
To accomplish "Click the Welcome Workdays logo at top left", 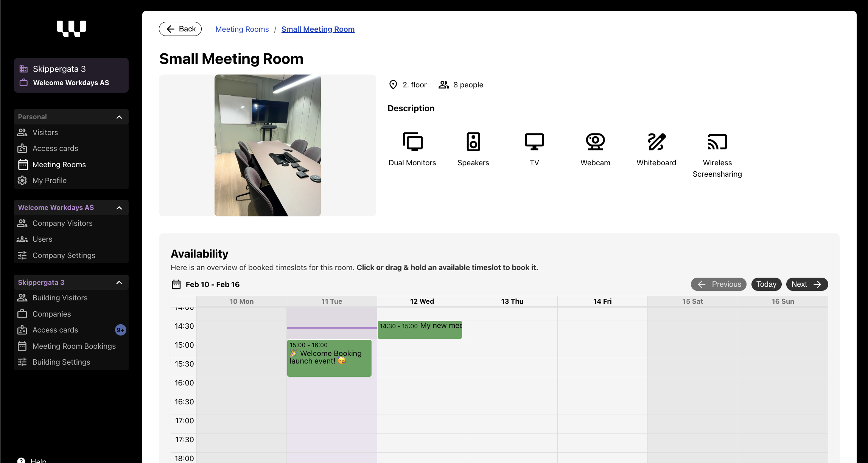I will 71,28.
